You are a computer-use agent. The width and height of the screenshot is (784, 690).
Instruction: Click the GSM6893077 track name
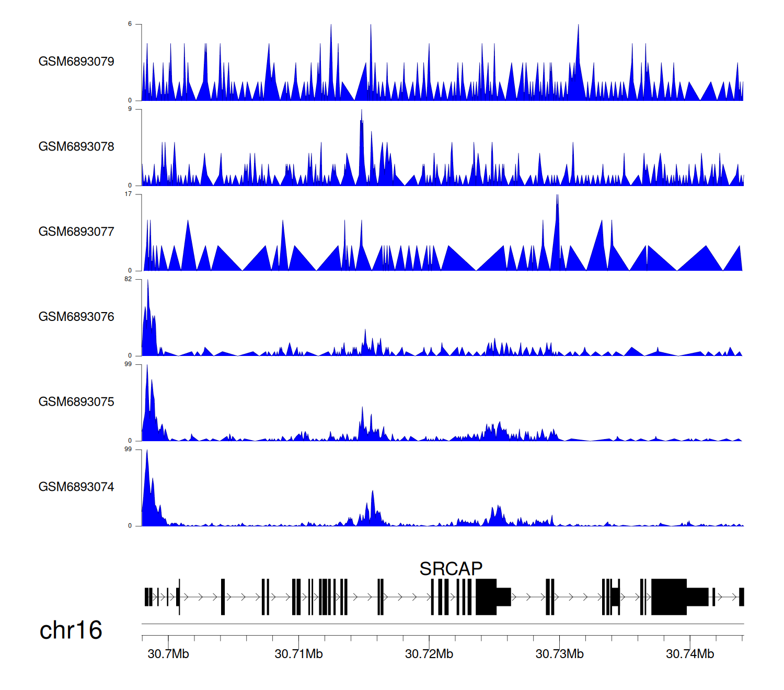coord(76,232)
